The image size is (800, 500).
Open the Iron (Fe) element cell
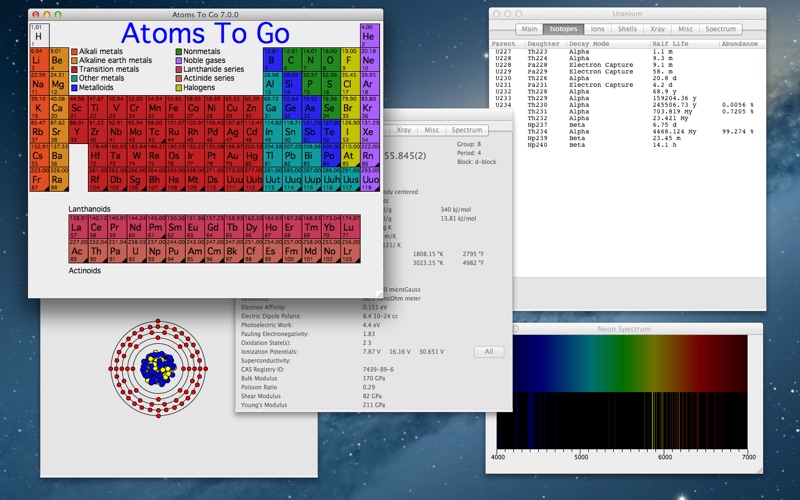click(x=176, y=108)
